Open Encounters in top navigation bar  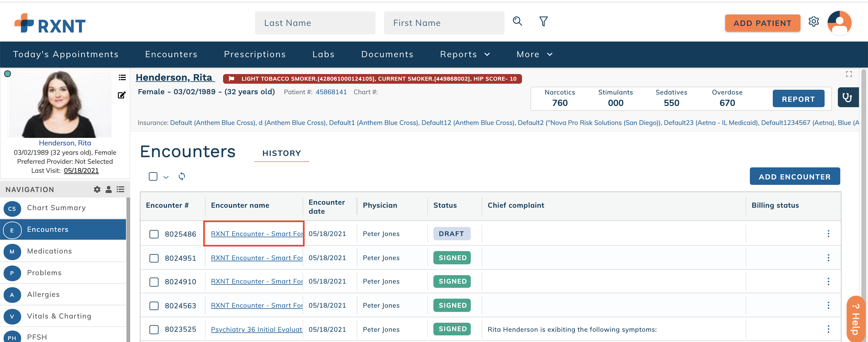click(171, 54)
